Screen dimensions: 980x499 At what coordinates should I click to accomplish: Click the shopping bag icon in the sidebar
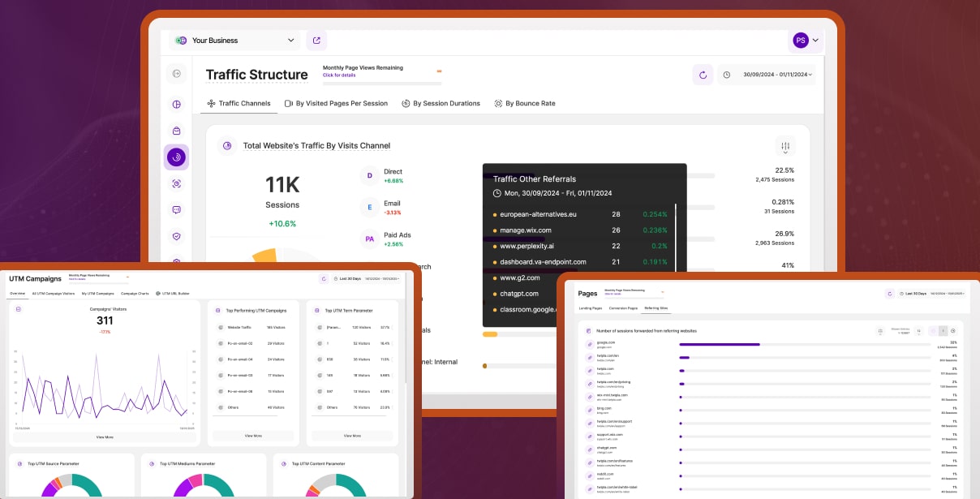tap(176, 131)
